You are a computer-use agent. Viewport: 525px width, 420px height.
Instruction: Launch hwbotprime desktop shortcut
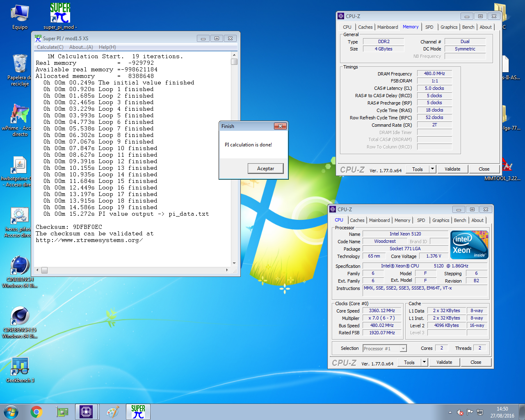click(x=19, y=171)
